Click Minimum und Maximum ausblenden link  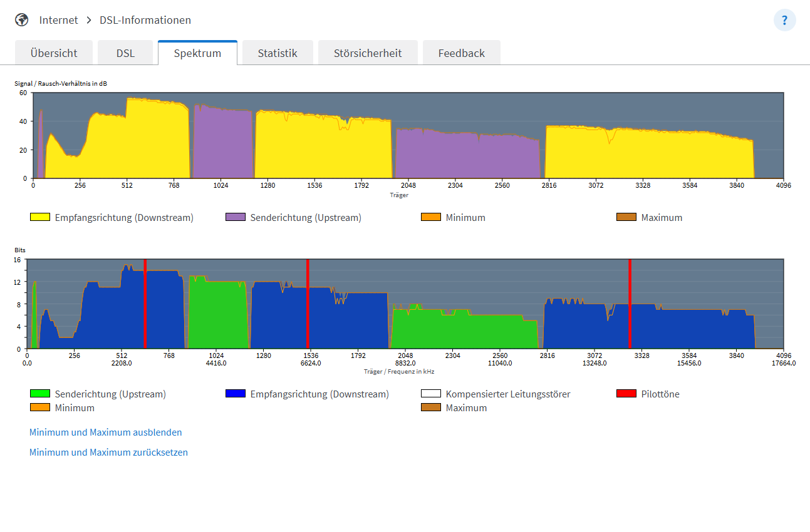pos(106,432)
